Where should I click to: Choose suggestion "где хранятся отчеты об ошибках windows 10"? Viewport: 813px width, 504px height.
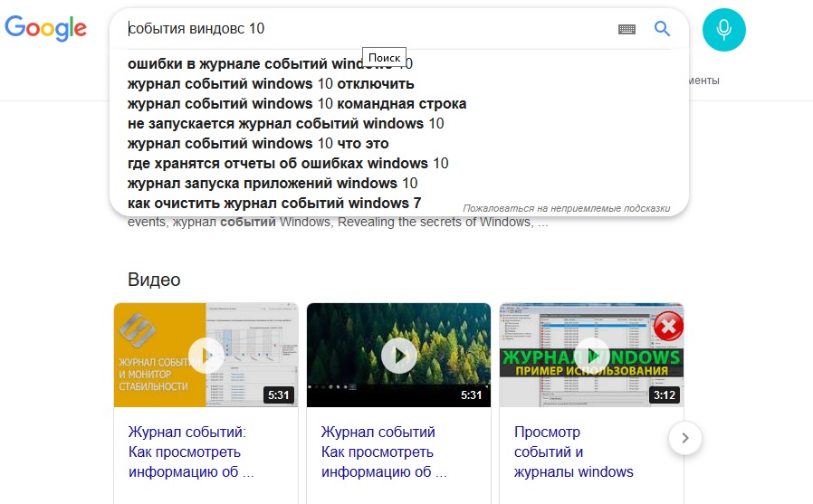click(x=288, y=163)
